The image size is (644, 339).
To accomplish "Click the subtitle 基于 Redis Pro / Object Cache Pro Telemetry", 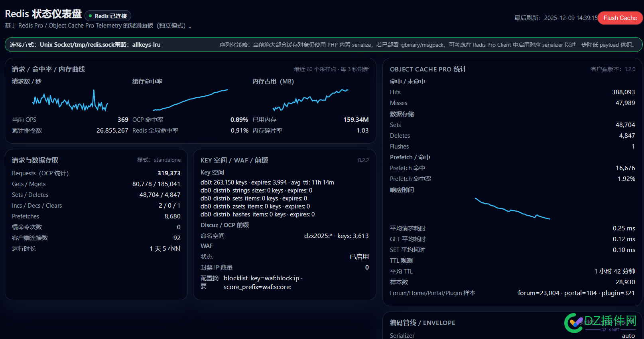I will (99, 26).
